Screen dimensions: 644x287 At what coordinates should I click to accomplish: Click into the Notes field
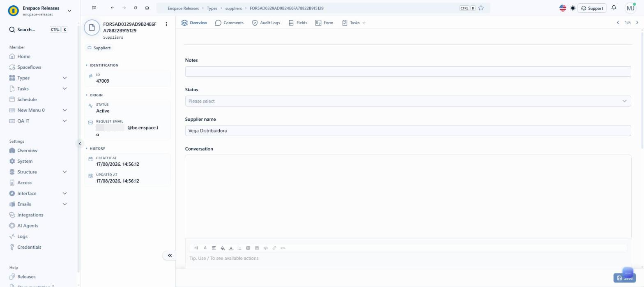click(408, 72)
